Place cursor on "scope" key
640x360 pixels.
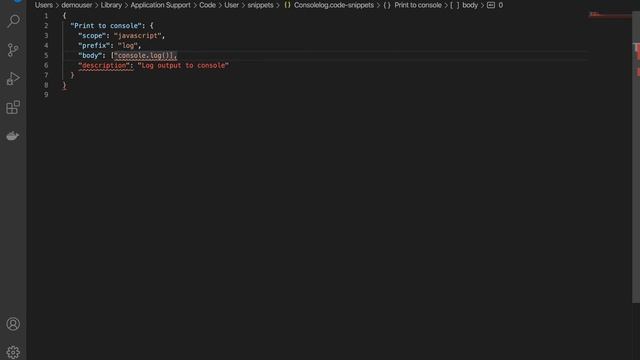tap(92, 36)
